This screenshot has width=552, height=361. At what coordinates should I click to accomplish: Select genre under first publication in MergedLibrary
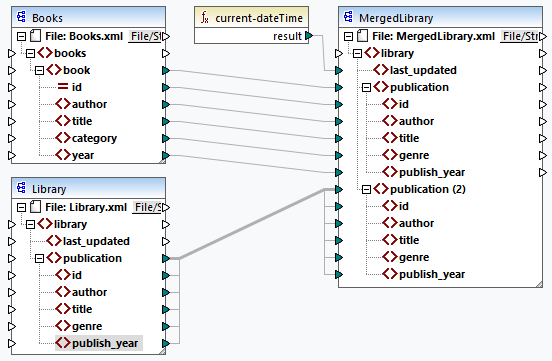coord(414,155)
